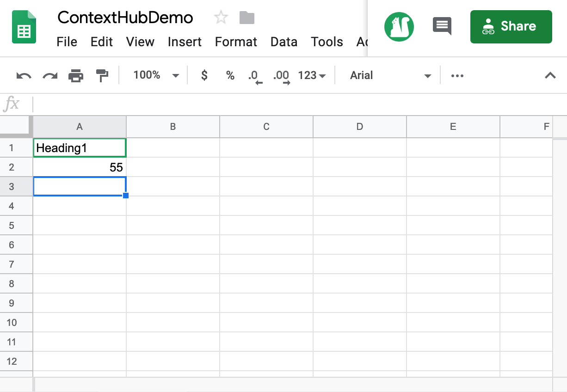The width and height of the screenshot is (567, 392).
Task: Increase decimal places icon
Action: 281,76
